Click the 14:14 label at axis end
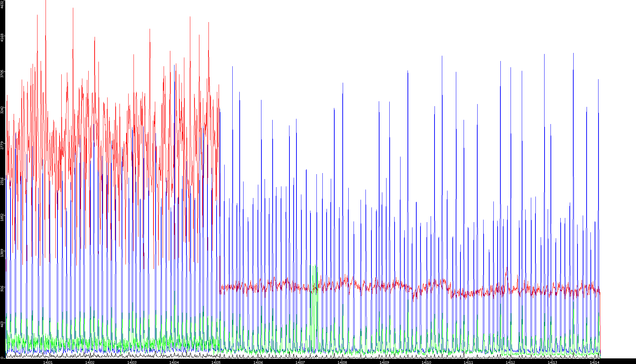The image size is (636, 364). (594, 362)
